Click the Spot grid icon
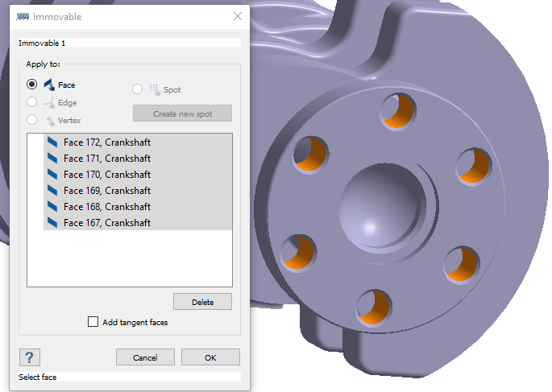Image resolution: width=552 pixels, height=392 pixels. coord(155,89)
